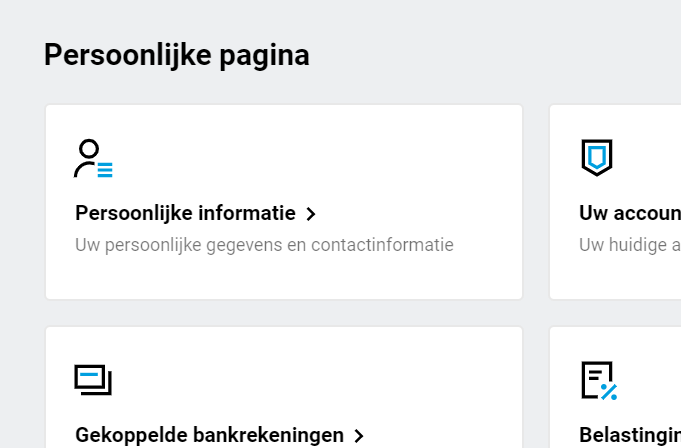This screenshot has width=681, height=448.
Task: Go to the Uw account section title
Action: pos(630,213)
